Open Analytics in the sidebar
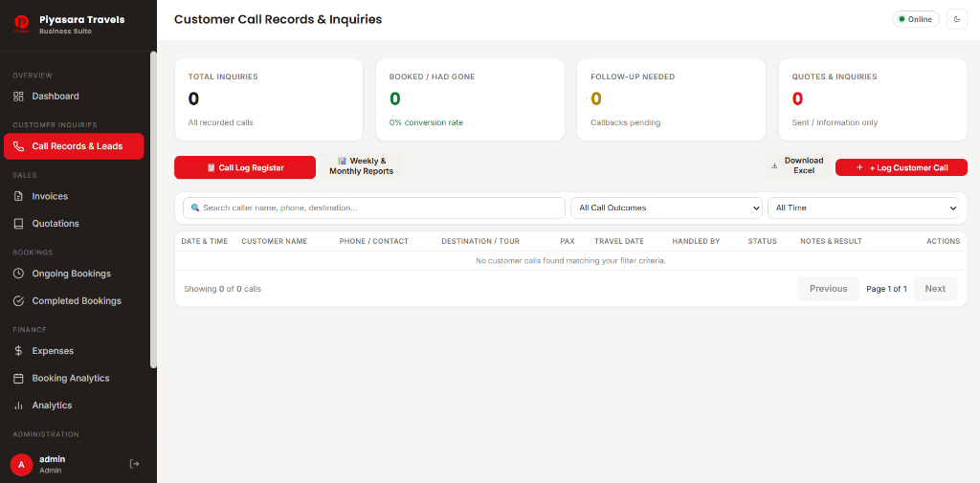The width and height of the screenshot is (980, 483). pyautogui.click(x=74, y=405)
